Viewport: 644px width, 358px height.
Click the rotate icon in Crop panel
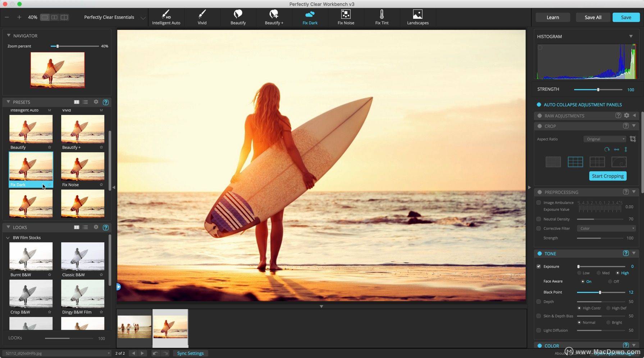click(x=607, y=149)
